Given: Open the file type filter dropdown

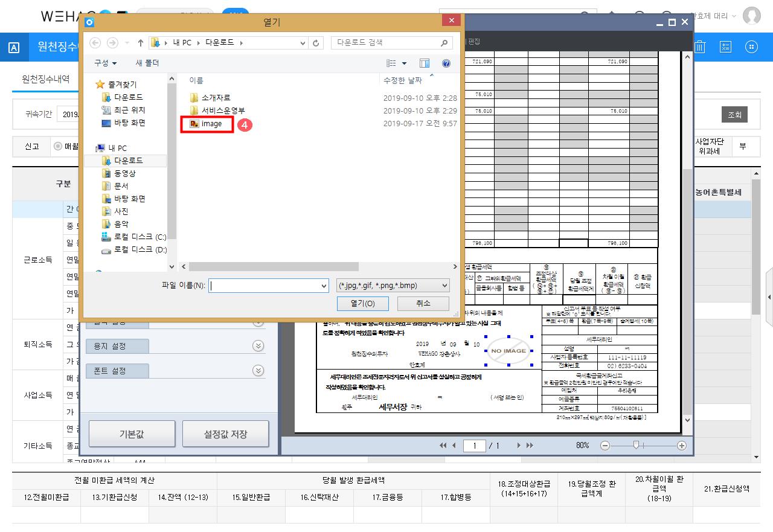Looking at the screenshot, I should [393, 286].
